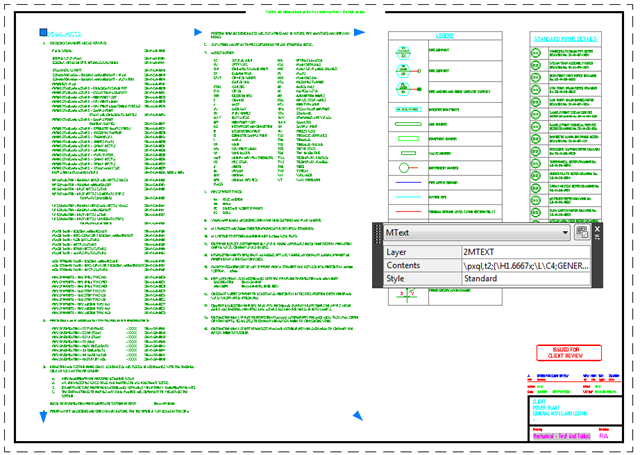The width and height of the screenshot is (640, 455).
Task: Click the STANDARD PIPING DETAILS heading
Action: coord(566,39)
